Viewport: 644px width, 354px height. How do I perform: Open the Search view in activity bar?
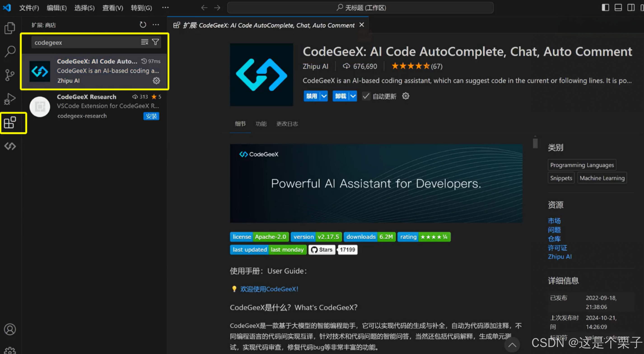click(10, 51)
